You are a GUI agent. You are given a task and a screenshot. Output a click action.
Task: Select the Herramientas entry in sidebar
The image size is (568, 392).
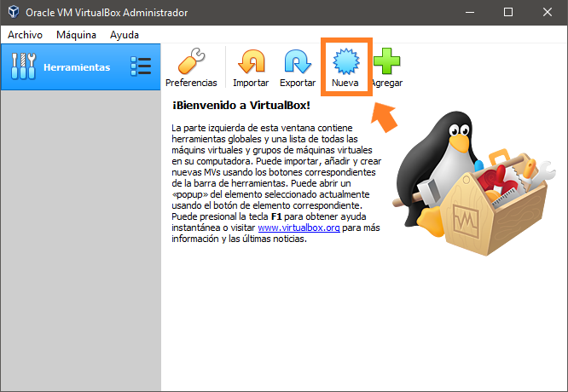coord(77,66)
